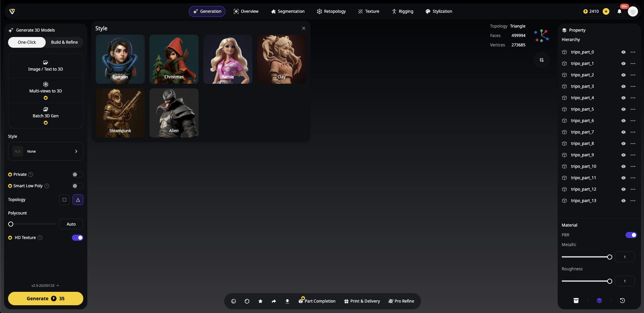Click the Generate button
Viewport: 644px width, 313px height.
pos(46,299)
